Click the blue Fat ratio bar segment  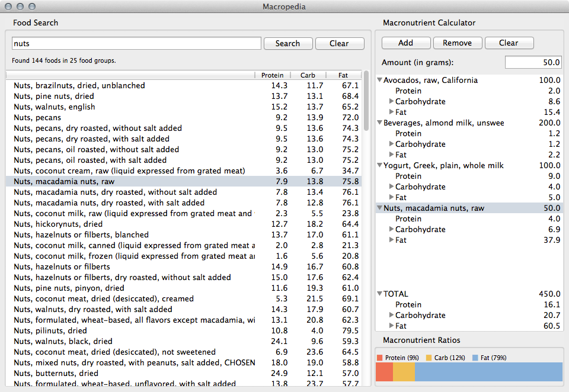(488, 372)
